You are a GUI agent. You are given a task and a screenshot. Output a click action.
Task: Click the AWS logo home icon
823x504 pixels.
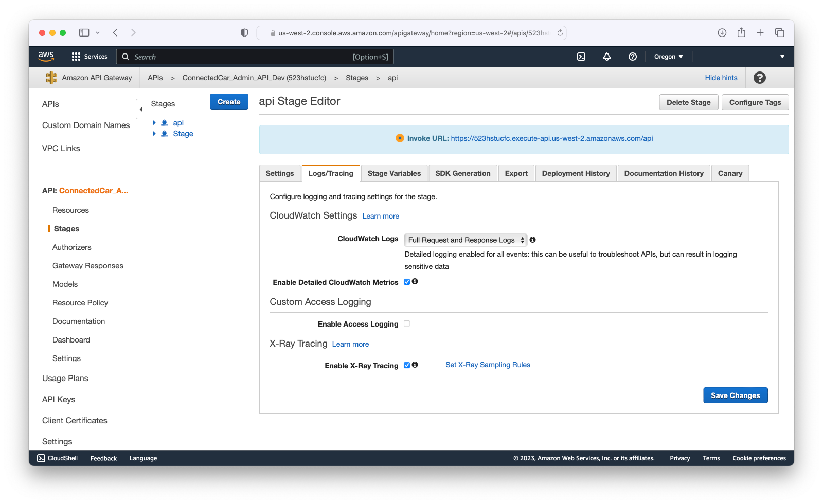tap(46, 56)
